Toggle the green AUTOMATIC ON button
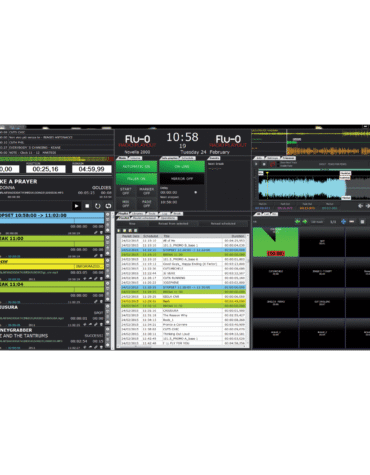Viewport: 370px width, 475px height. click(x=137, y=166)
